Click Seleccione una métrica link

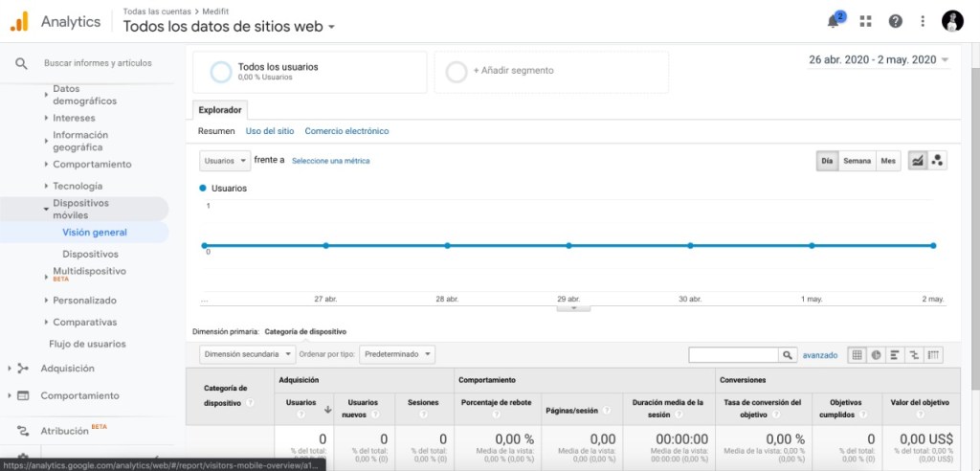(330, 161)
